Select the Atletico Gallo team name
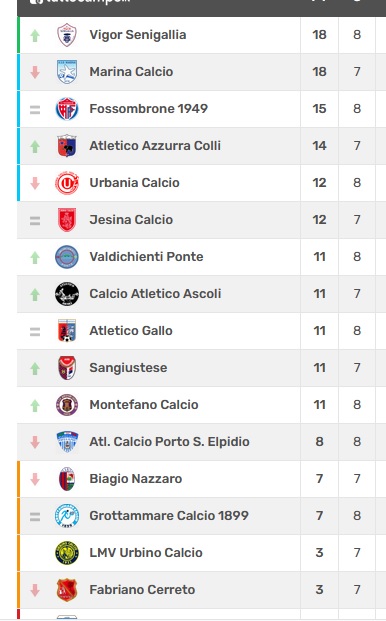The width and height of the screenshot is (386, 621). tap(131, 331)
